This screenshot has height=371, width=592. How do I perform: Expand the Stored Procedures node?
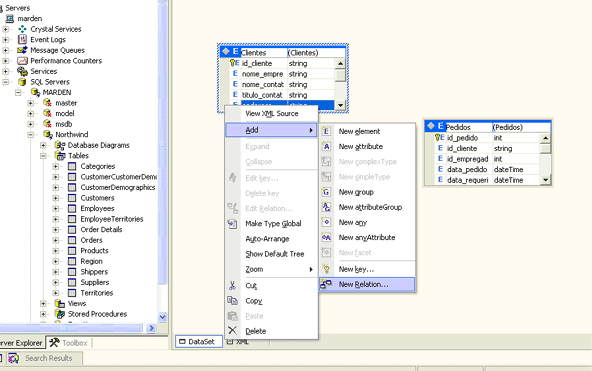pos(43,314)
